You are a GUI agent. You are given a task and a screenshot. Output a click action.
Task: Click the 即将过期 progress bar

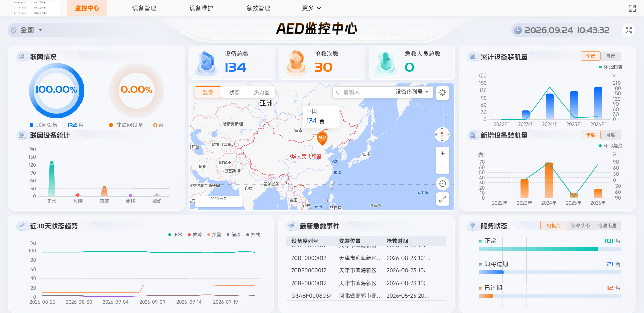tap(550, 272)
